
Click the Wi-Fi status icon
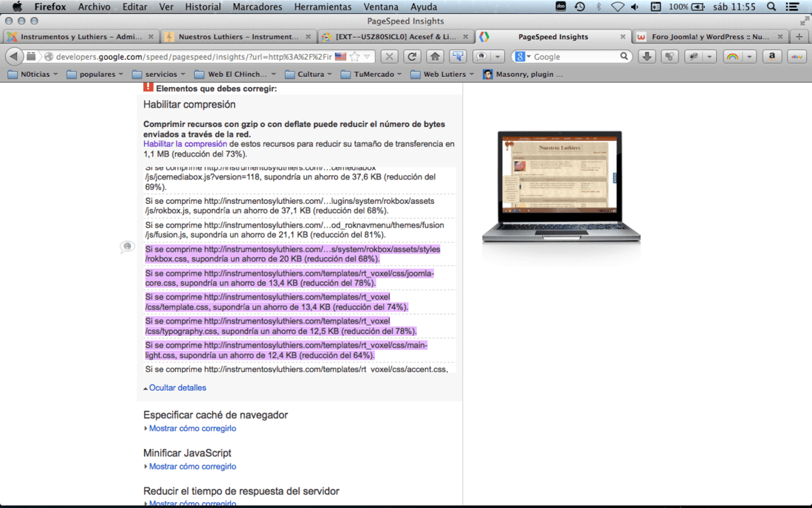617,7
